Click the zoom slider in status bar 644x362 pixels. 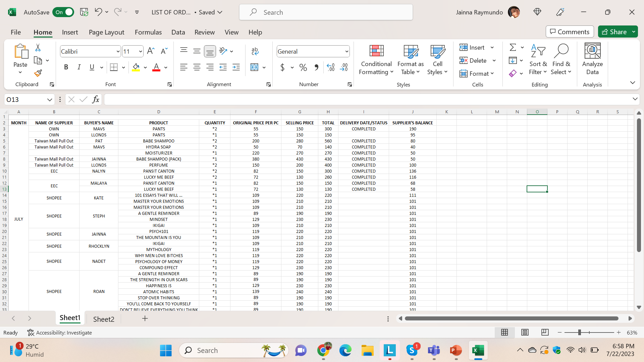[589, 332]
